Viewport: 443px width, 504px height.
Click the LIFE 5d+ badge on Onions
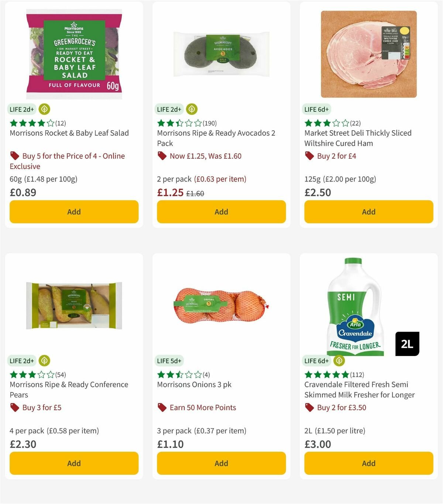coord(169,361)
